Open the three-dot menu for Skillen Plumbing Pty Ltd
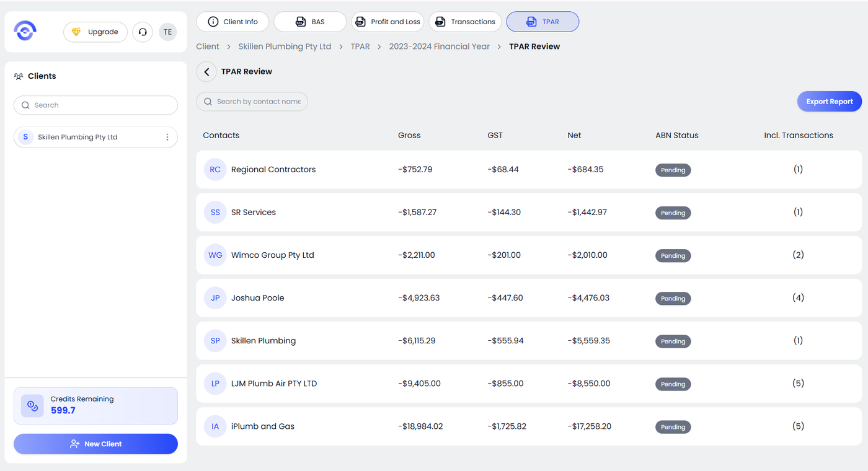Image resolution: width=868 pixels, height=471 pixels. pos(167,138)
